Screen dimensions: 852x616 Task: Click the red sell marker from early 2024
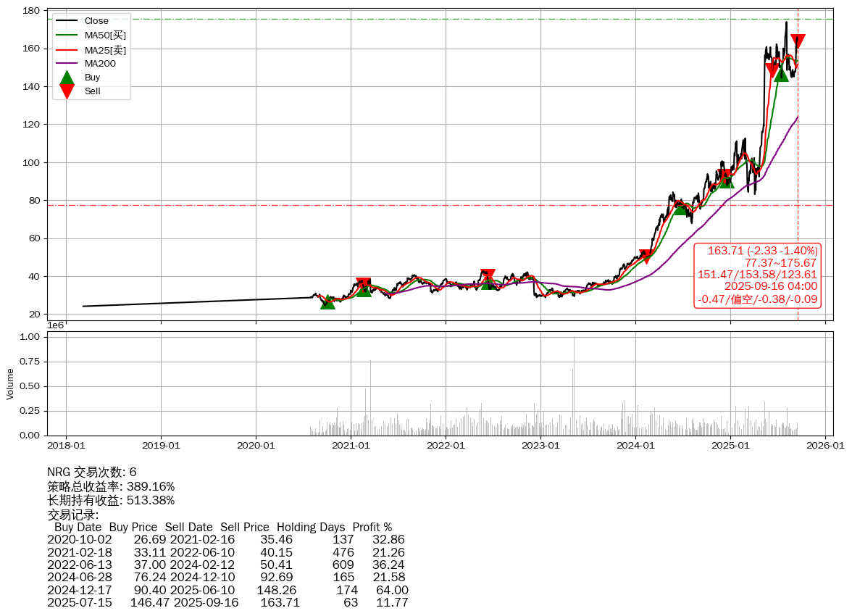click(646, 257)
